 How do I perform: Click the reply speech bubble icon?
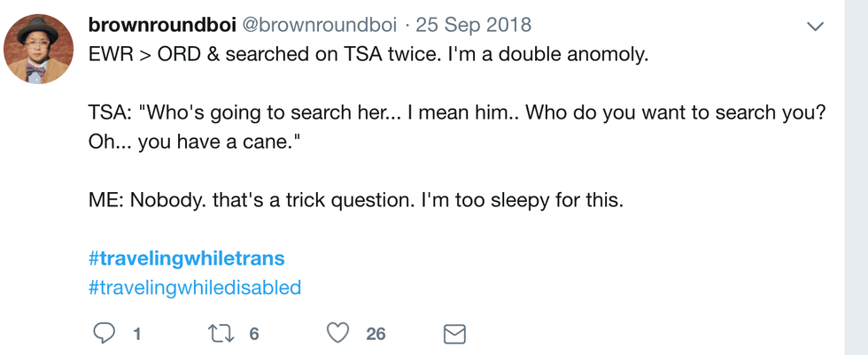[104, 333]
